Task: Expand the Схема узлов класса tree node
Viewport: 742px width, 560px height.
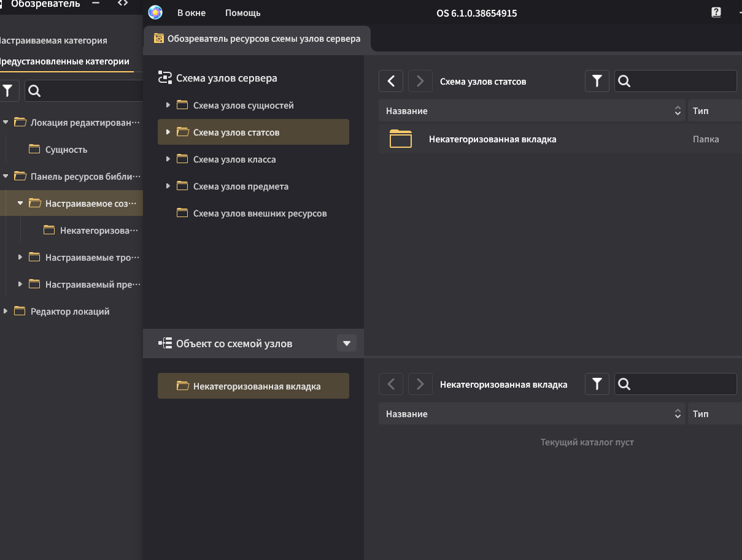Action: pyautogui.click(x=168, y=159)
